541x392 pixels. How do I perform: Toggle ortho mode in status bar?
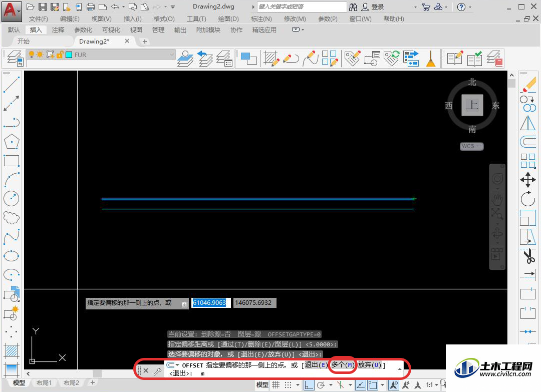coord(309,385)
